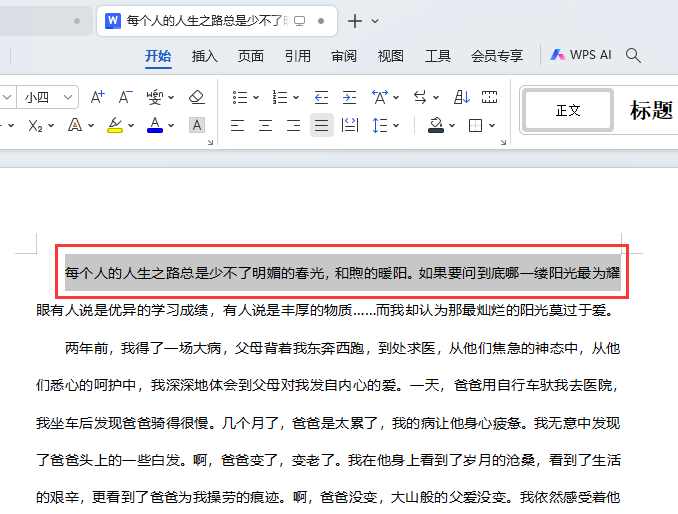Image resolution: width=678 pixels, height=514 pixels.
Task: Click the phonetic guide (拼音) icon
Action: coord(155,97)
